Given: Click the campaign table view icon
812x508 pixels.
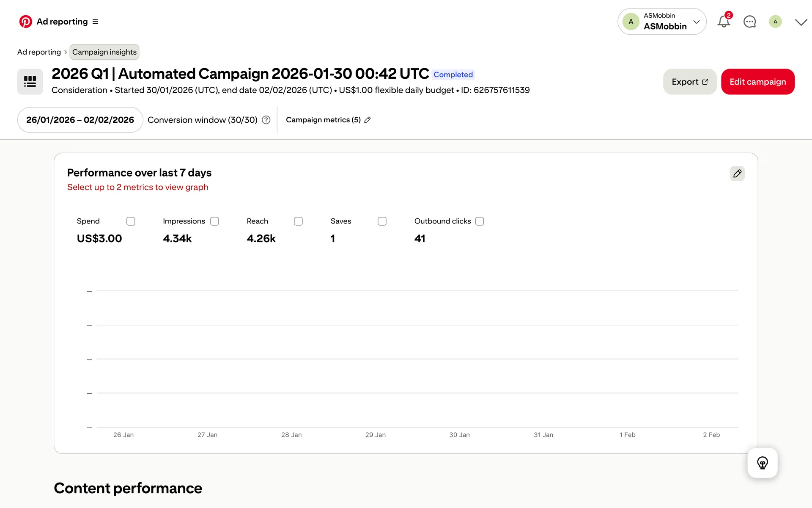Looking at the screenshot, I should point(30,82).
